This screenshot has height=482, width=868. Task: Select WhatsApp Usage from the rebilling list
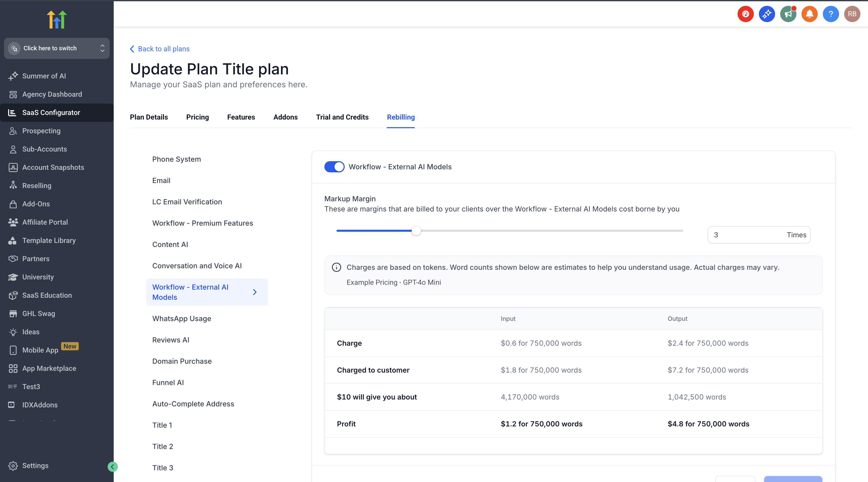point(182,319)
